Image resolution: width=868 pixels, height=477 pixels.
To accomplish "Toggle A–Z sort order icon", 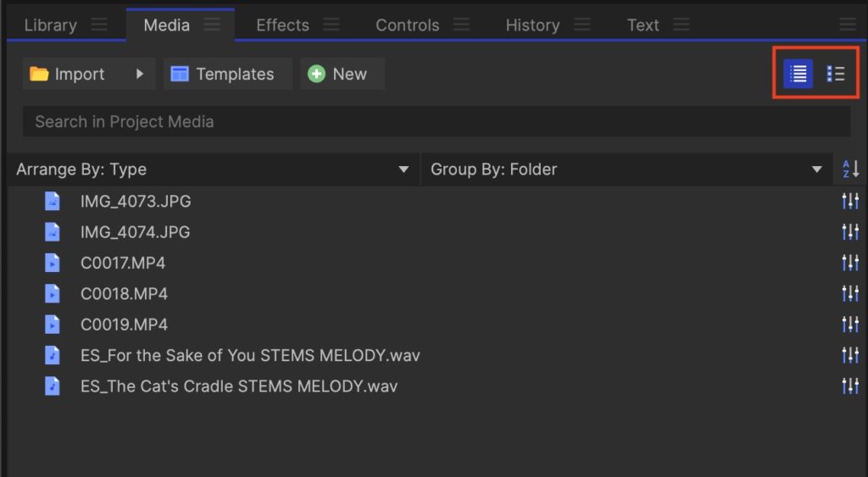I will click(x=850, y=169).
